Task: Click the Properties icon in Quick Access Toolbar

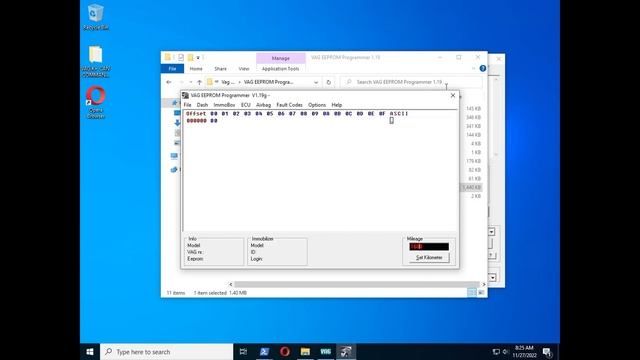Action: coord(181,58)
